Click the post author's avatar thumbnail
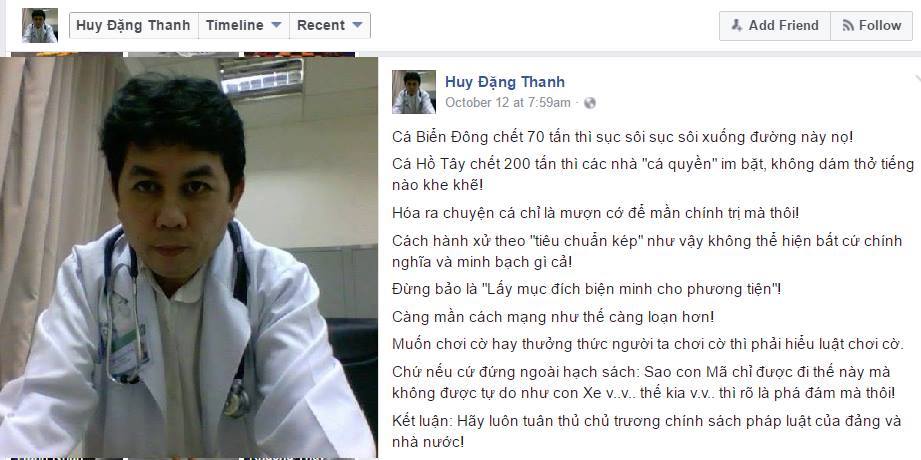This screenshot has width=921, height=460. point(414,92)
